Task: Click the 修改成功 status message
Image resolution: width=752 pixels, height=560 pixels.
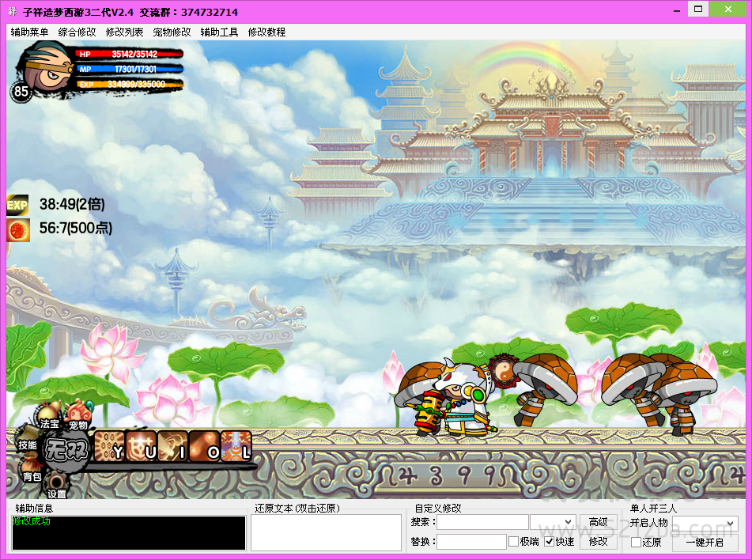Action: (32, 521)
